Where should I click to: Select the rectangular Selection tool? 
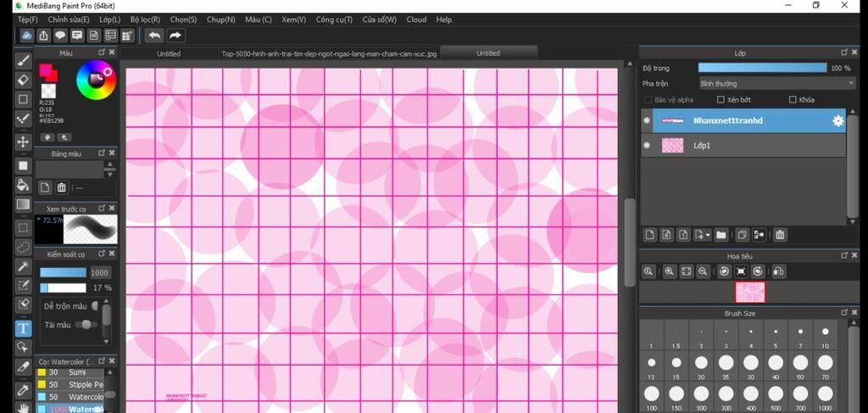(x=23, y=227)
